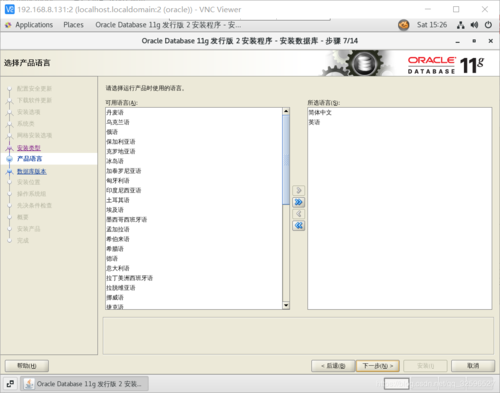Screen dimensions: 500x393
Task: Select 俄语 in available languages
Action: coord(194,132)
